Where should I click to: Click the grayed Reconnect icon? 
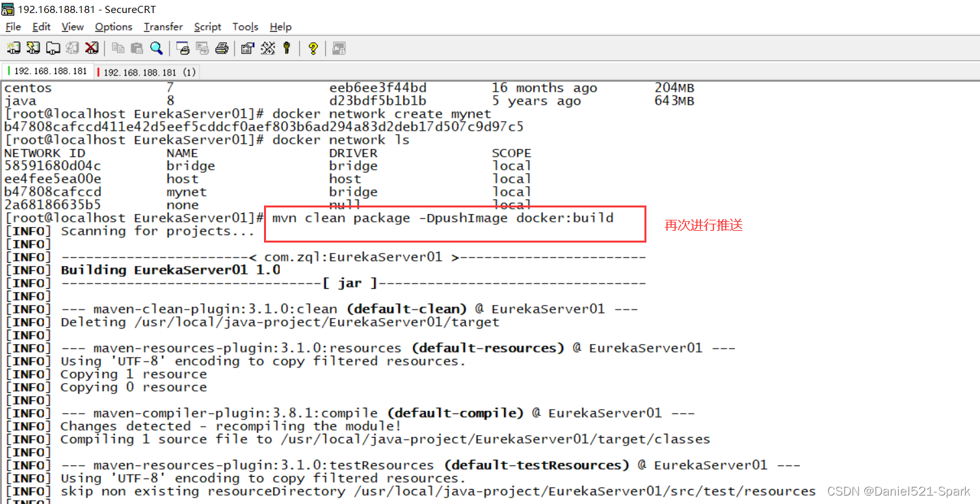click(72, 47)
